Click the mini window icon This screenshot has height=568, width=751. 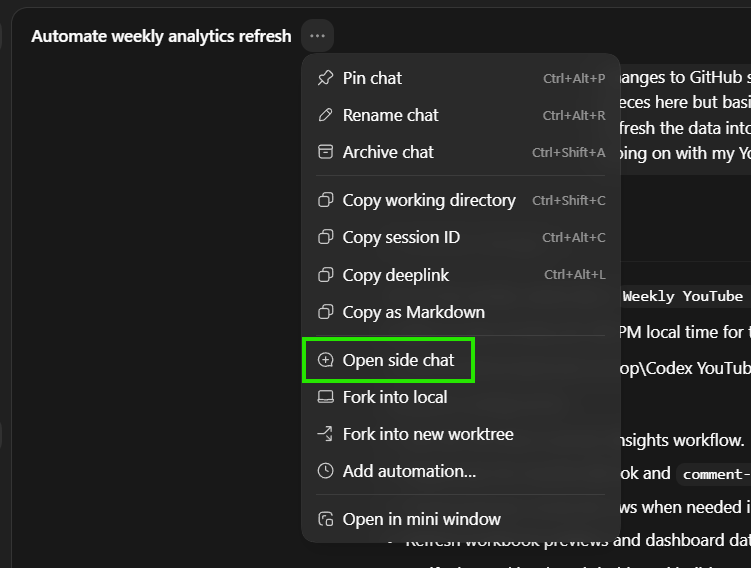pyautogui.click(x=326, y=519)
